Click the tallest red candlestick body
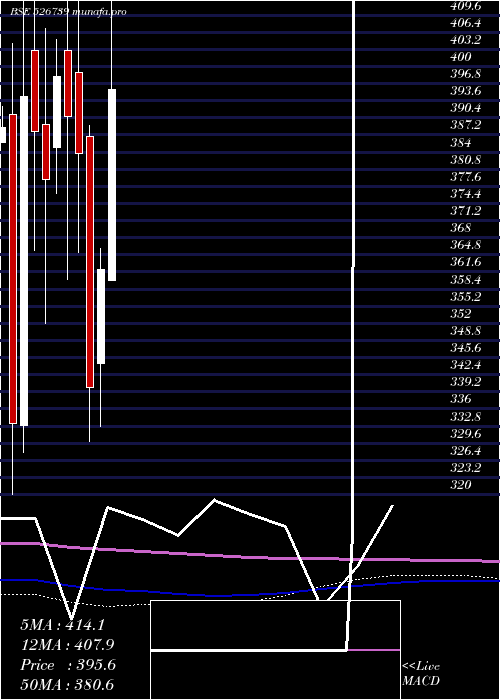 13,269
